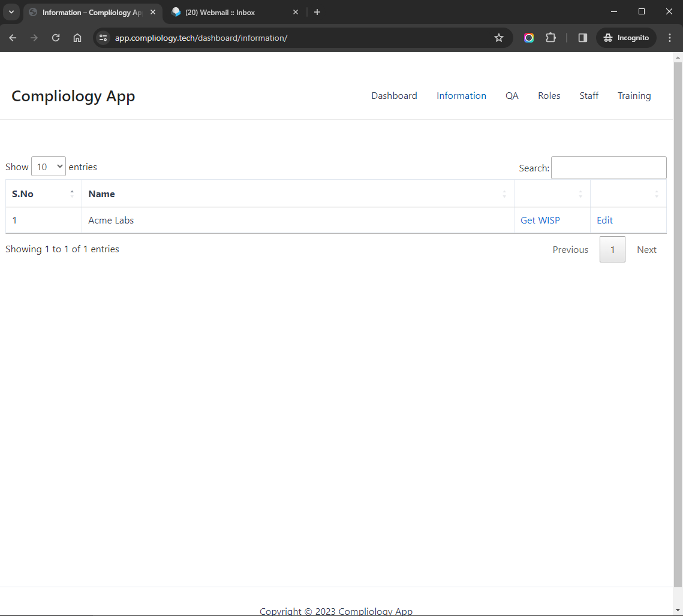Select the Acme Labs name cell

coord(298,221)
